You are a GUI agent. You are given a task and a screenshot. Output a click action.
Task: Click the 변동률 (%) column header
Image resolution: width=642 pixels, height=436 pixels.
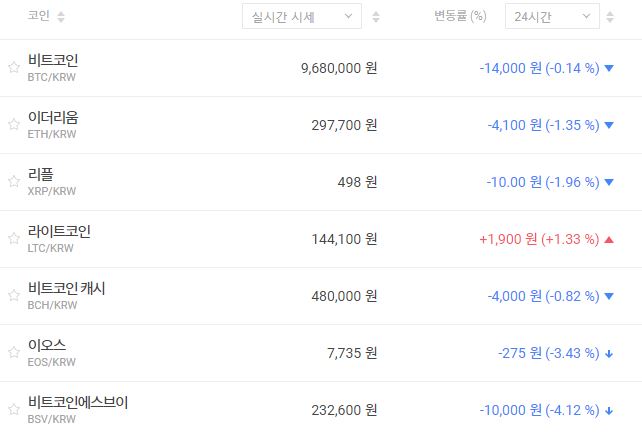click(459, 17)
